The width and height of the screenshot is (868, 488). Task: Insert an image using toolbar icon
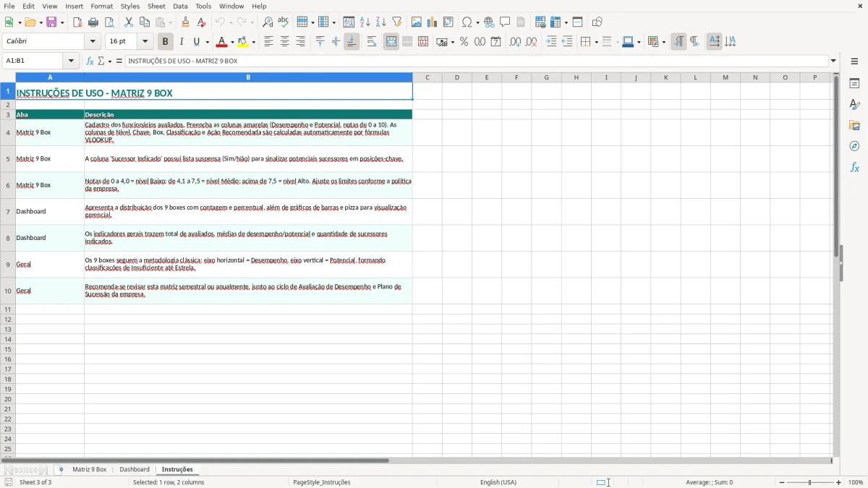(x=417, y=22)
